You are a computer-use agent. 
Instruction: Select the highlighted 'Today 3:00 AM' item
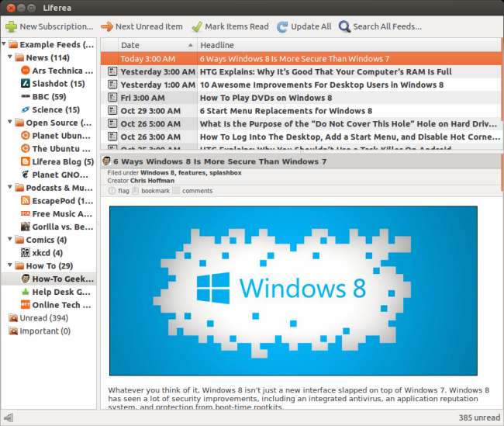pos(301,59)
